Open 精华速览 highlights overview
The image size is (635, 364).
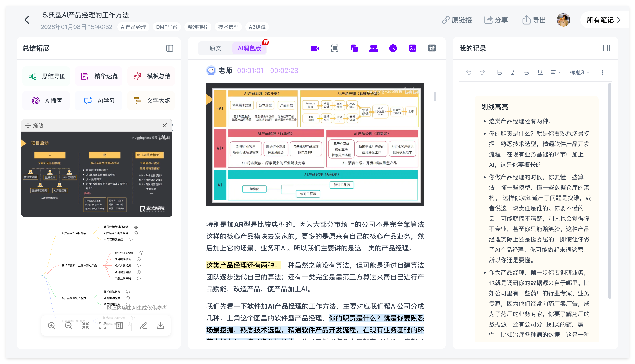99,76
